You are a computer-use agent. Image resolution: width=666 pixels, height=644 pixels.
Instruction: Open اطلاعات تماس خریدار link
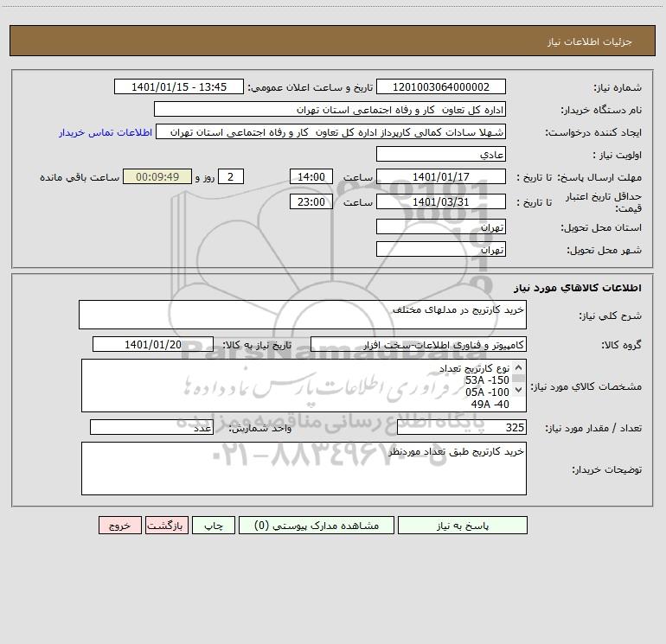pos(106,132)
